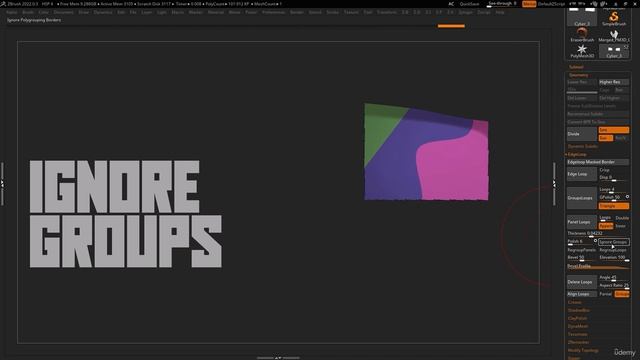Click the Edge Loop button
This screenshot has width=640, height=360.
coord(582,174)
